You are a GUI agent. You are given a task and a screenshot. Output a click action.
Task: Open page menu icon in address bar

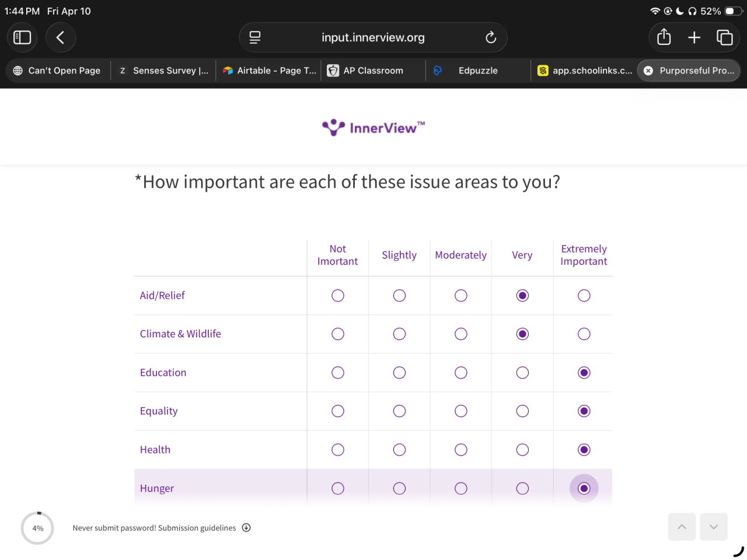click(x=255, y=37)
